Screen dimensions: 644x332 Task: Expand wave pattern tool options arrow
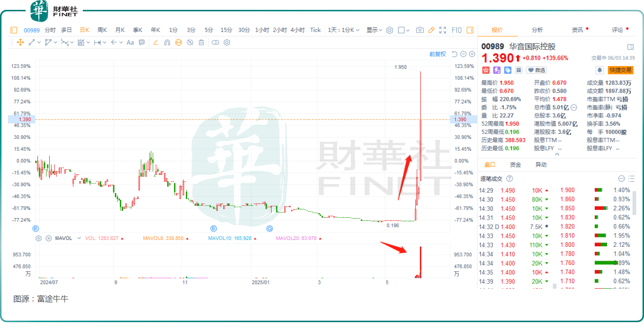point(72,42)
